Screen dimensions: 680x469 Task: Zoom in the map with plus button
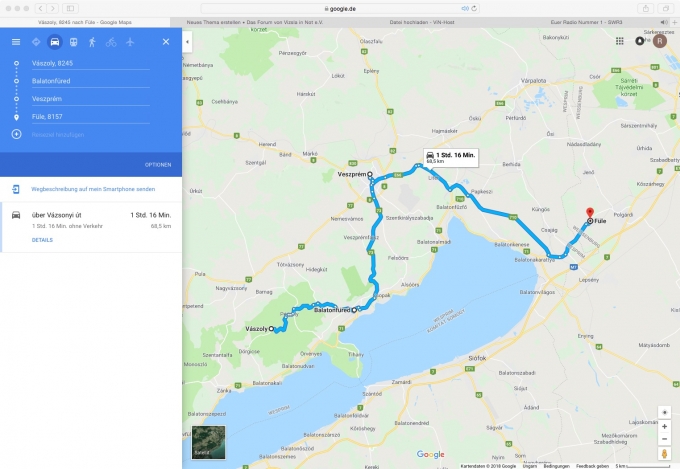[664, 426]
